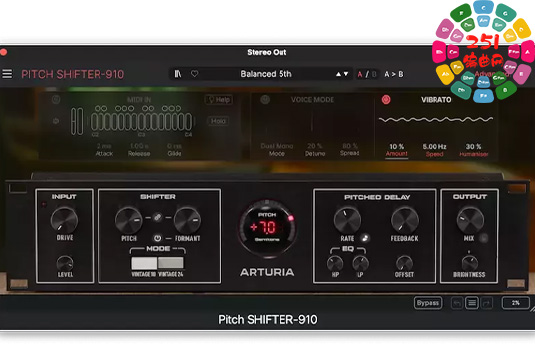
Task: Click the Spread 80 % value
Action: 350,146
